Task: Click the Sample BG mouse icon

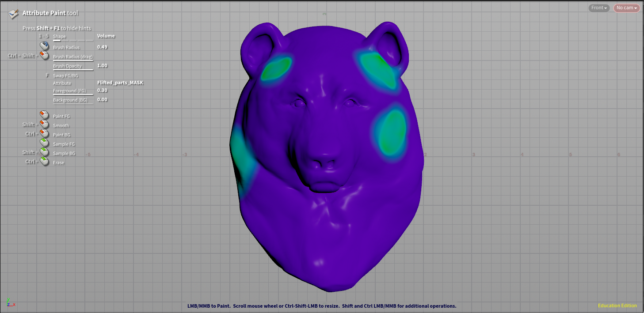Action: coord(44,152)
